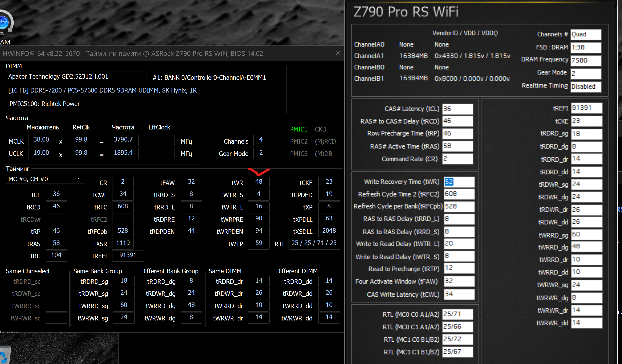
Task: Open the MC #0, CH #0 selector
Action: pos(78,179)
